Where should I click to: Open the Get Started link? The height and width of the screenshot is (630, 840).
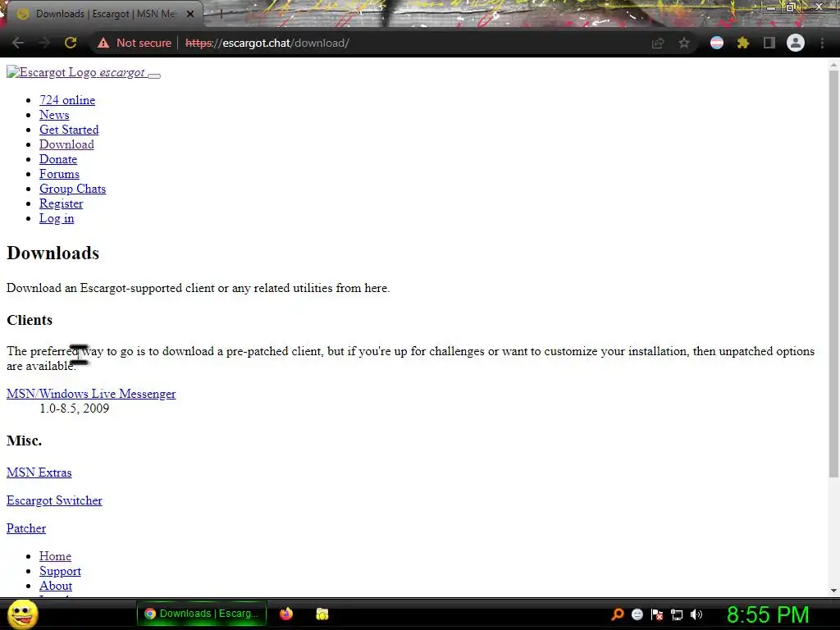pos(69,130)
